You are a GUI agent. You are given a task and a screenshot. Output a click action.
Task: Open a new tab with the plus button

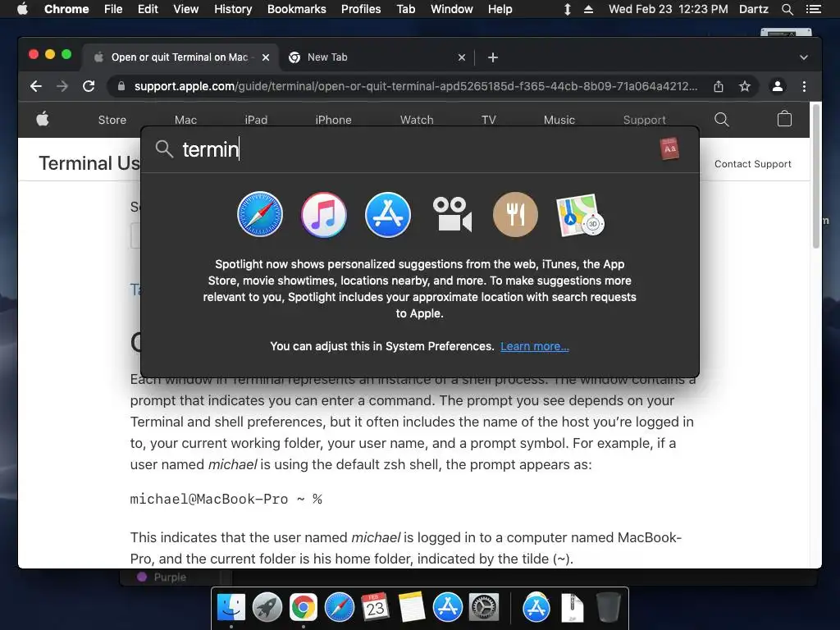493,57
